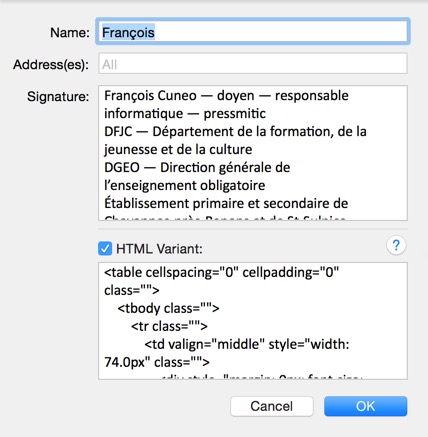The height and width of the screenshot is (437, 428).
Task: Click the 'DGEO — Direction générale de' line
Action: pos(197,167)
